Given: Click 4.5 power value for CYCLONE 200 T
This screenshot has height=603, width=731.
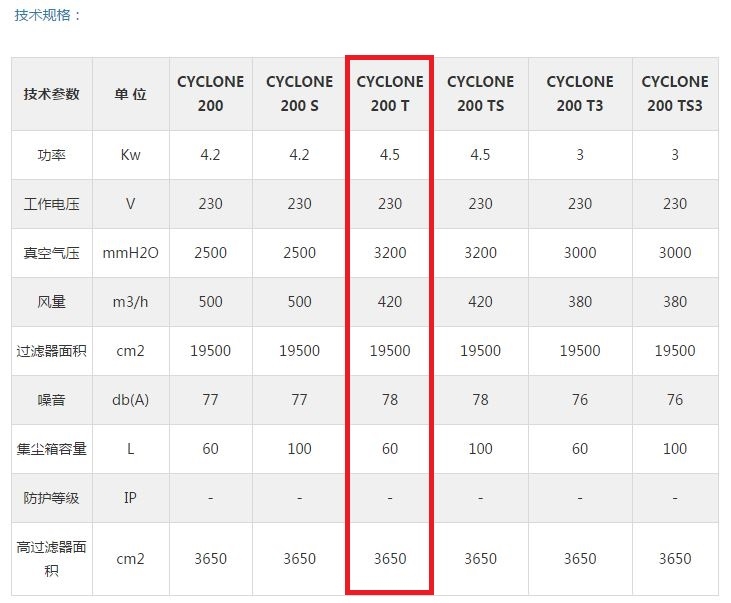Looking at the screenshot, I should tap(390, 155).
